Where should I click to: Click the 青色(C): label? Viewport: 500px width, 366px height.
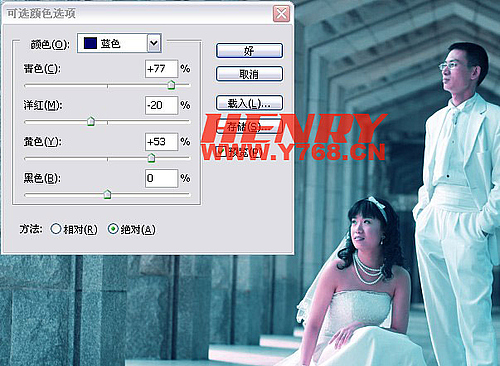[42, 69]
